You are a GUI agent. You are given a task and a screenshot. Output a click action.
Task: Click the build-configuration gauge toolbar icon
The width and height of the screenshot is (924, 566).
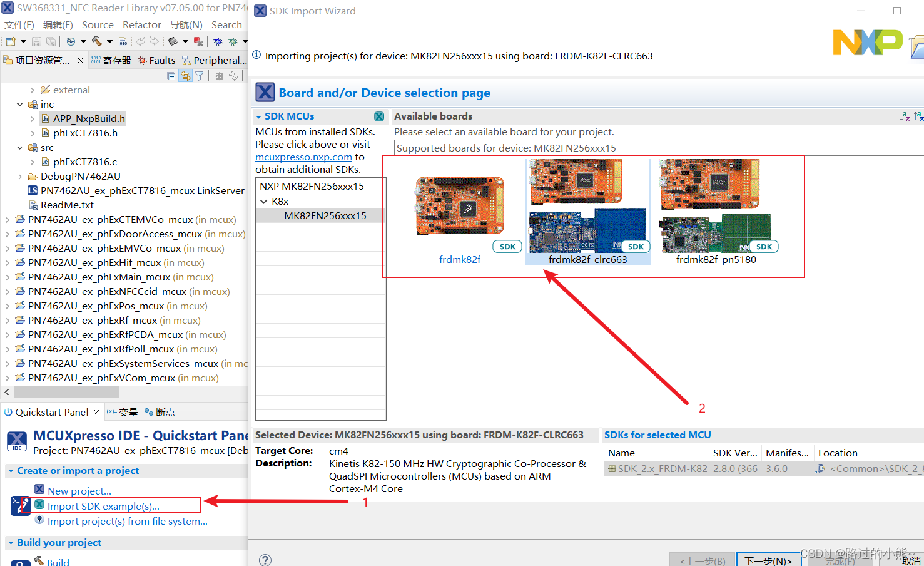[x=71, y=41]
